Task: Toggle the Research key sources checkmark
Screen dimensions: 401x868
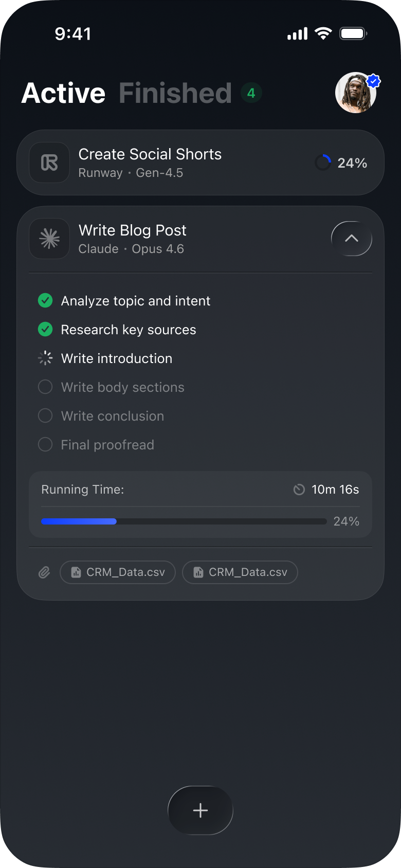Action: 45,330
